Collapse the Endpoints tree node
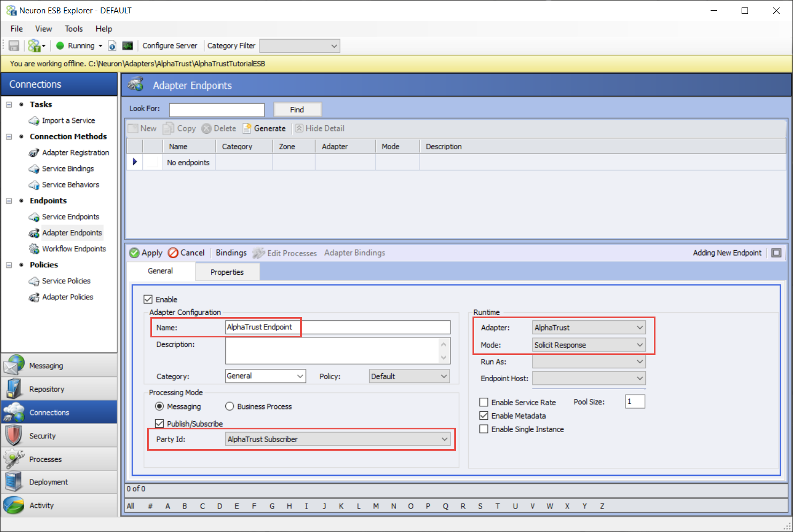Image resolution: width=793 pixels, height=532 pixels. point(9,201)
